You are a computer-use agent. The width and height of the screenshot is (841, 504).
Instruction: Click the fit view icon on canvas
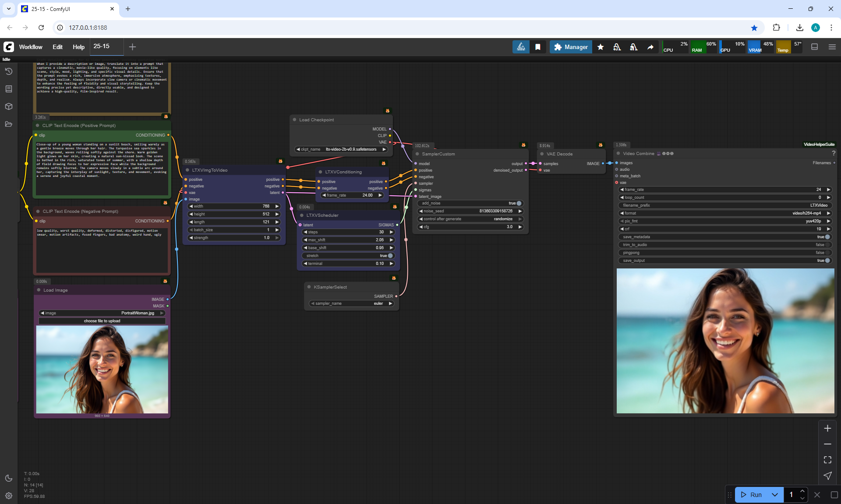coord(827,460)
